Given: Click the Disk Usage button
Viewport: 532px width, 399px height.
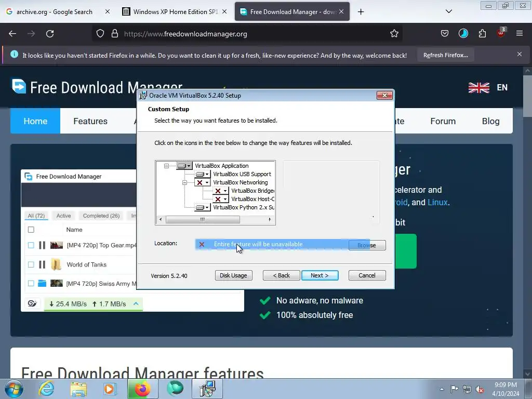Looking at the screenshot, I should click(233, 275).
